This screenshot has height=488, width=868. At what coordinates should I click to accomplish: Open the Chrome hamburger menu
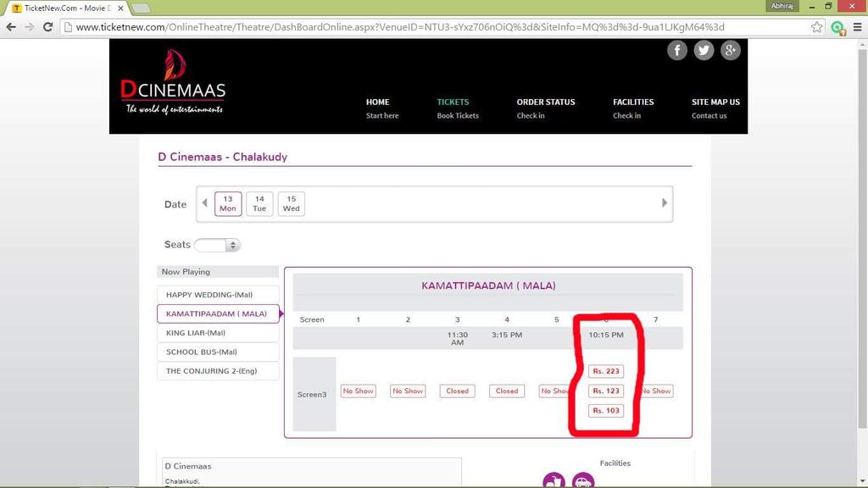coord(857,26)
